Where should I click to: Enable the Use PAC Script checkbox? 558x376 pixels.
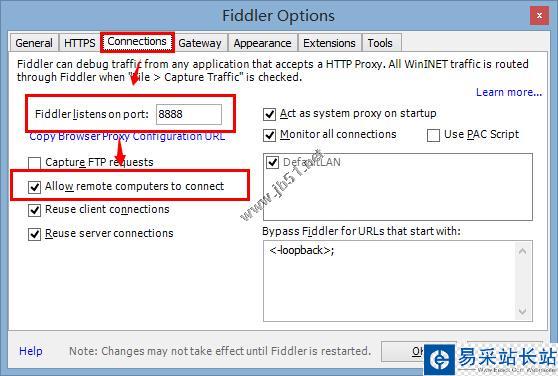pos(433,135)
